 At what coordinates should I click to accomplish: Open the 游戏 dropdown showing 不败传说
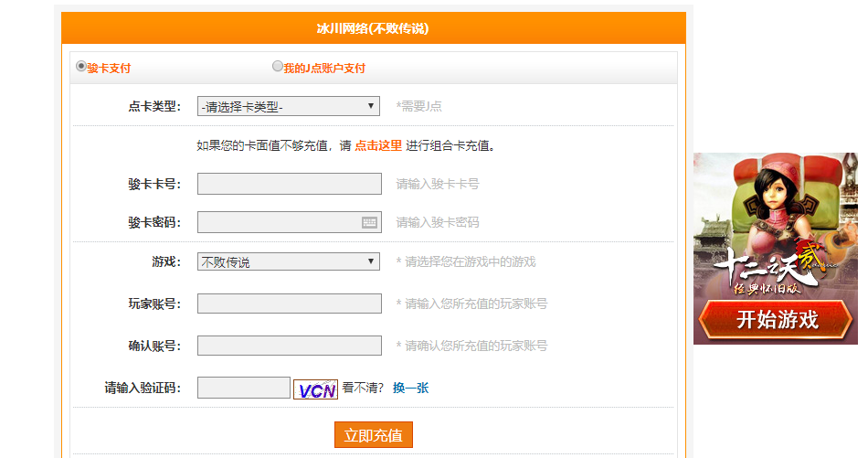point(289,261)
